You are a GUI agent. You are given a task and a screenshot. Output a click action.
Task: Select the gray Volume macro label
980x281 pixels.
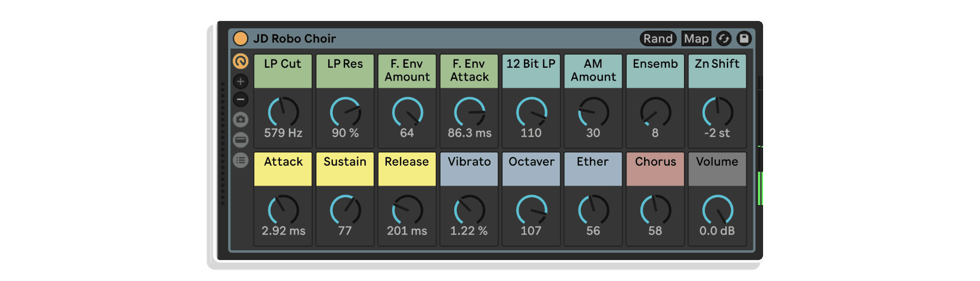click(717, 169)
